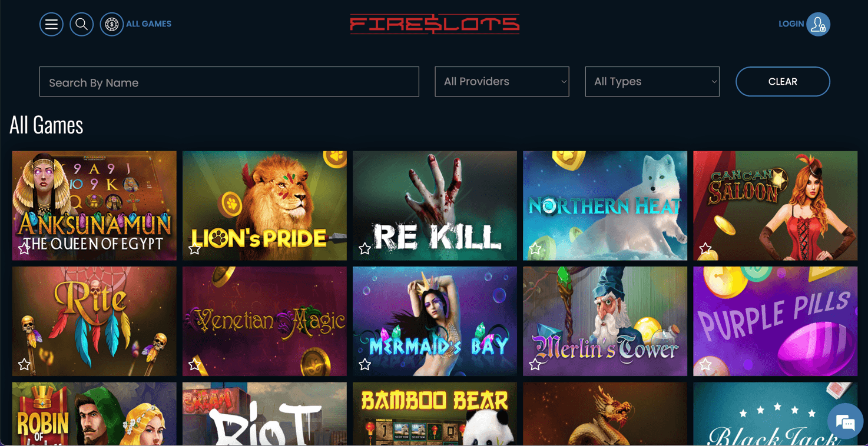Open the hamburger menu icon
Screen dimensions: 868x446
click(x=51, y=24)
